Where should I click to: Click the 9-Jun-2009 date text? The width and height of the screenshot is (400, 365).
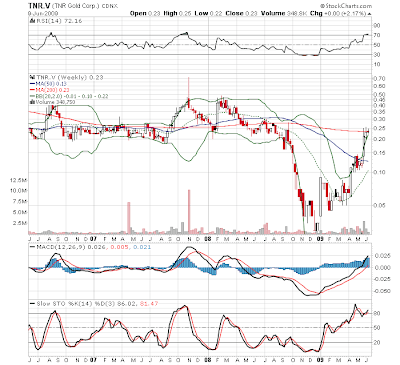tap(43, 13)
